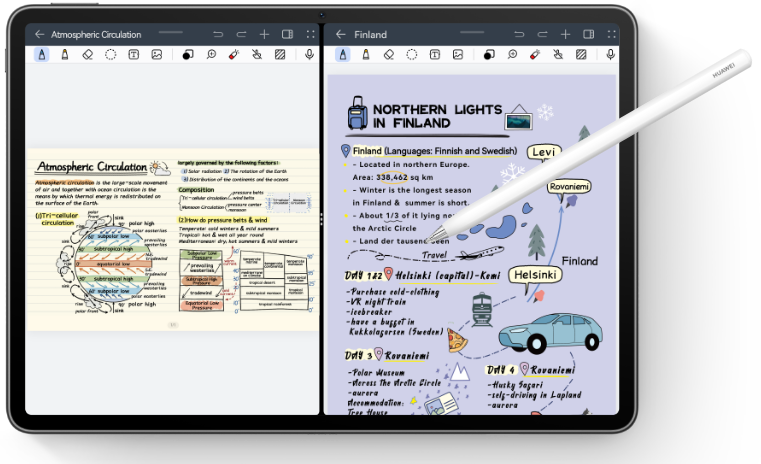Click the laser pointer icon in Finland note

pos(535,54)
